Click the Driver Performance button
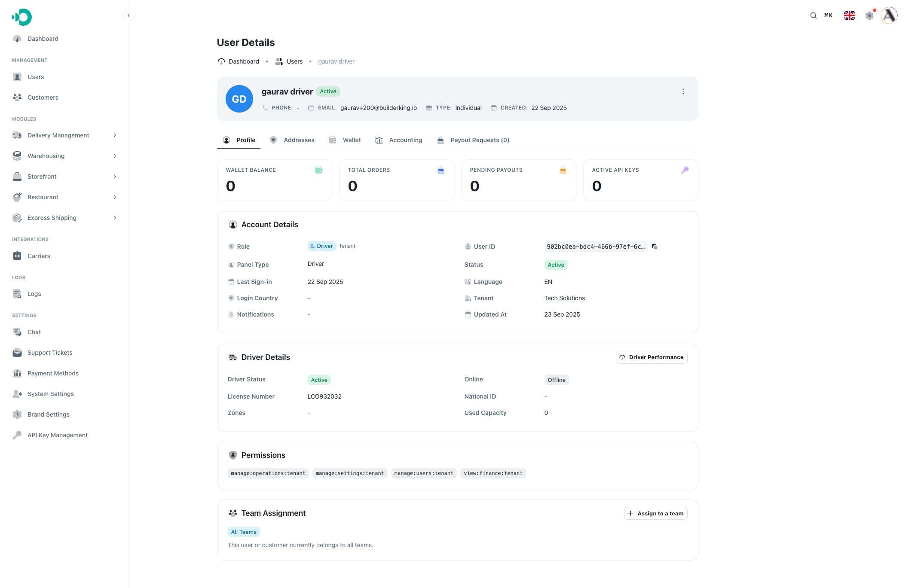915x588 pixels. [x=652, y=357]
